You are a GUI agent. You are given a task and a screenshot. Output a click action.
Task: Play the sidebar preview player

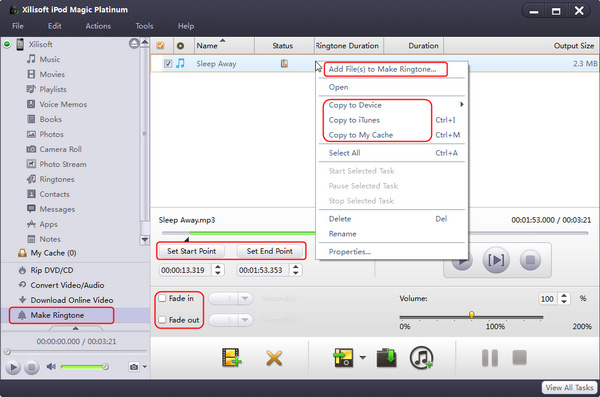(x=13, y=367)
